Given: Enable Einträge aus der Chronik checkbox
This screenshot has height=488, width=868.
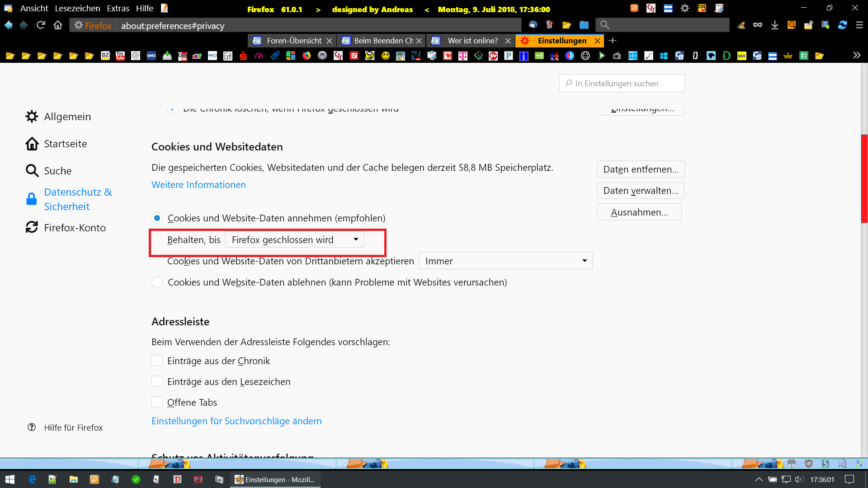Looking at the screenshot, I should [x=157, y=361].
